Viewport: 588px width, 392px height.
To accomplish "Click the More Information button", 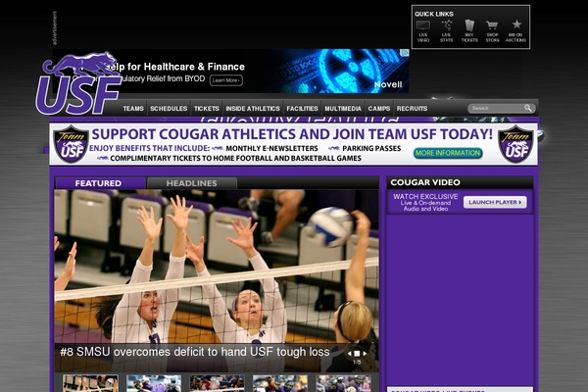I will pos(448,153).
